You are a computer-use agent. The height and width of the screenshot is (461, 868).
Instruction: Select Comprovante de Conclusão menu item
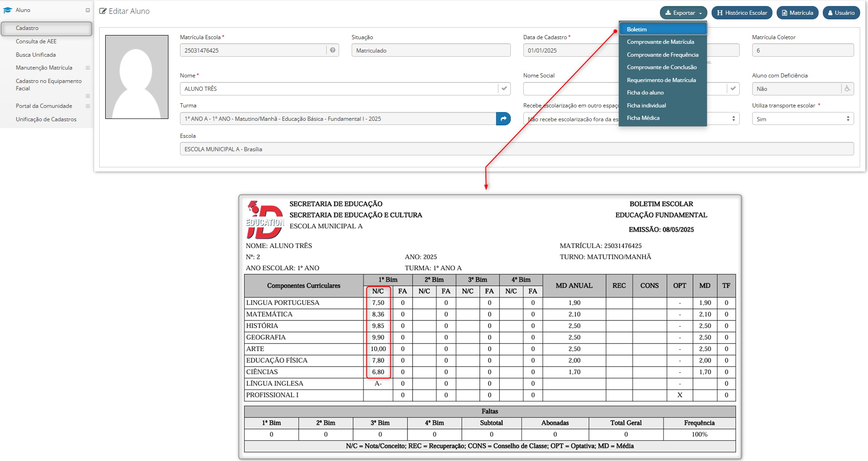(663, 67)
